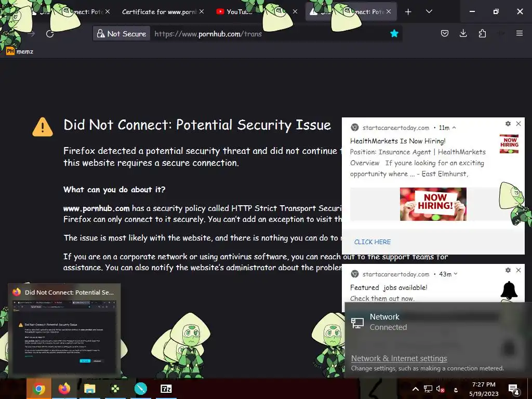
Task: Toggle the blue bookmark star
Action: coord(394,33)
